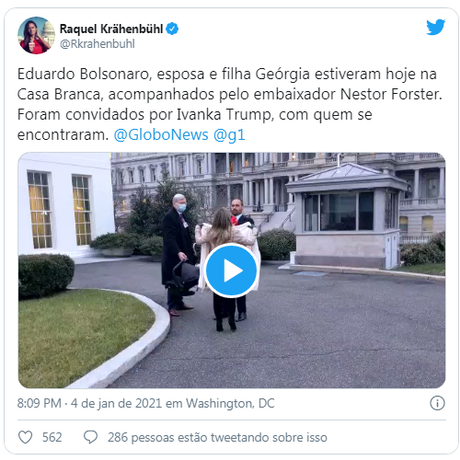The width and height of the screenshot is (460, 460).
Task: Open the tweet info icon
Action: (x=437, y=403)
